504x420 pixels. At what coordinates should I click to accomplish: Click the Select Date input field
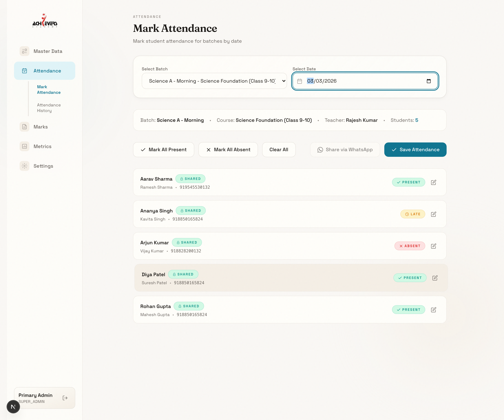pyautogui.click(x=360, y=81)
